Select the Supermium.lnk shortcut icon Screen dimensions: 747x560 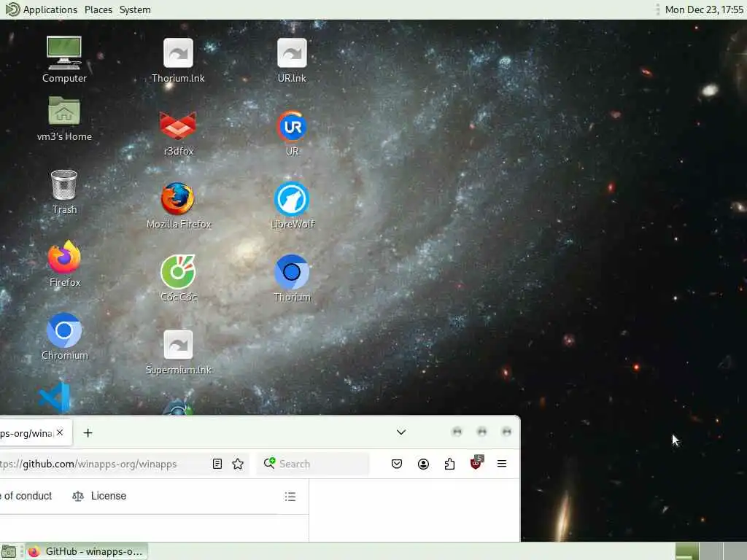[178, 352]
